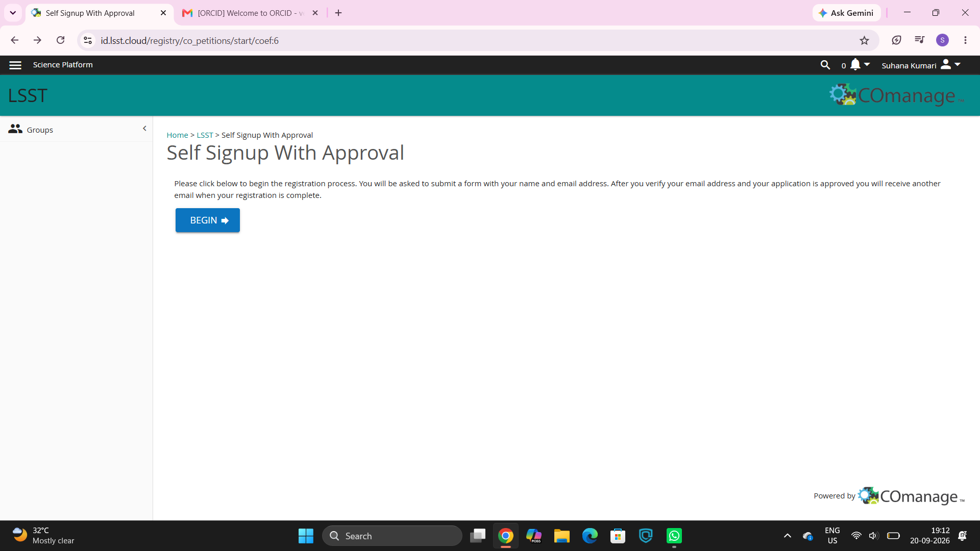The height and width of the screenshot is (551, 980).
Task: Click the BEGIN button
Action: pos(208,220)
